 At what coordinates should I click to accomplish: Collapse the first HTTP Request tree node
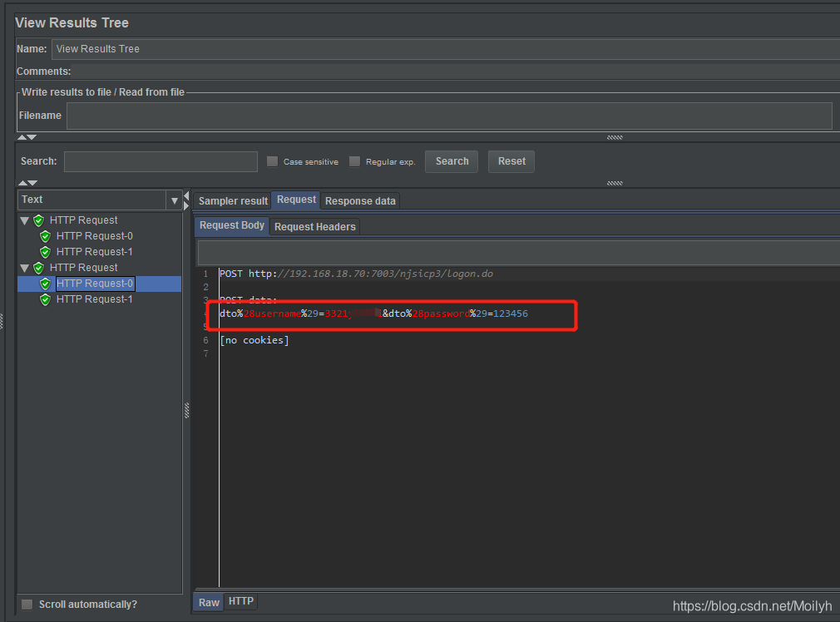click(25, 220)
